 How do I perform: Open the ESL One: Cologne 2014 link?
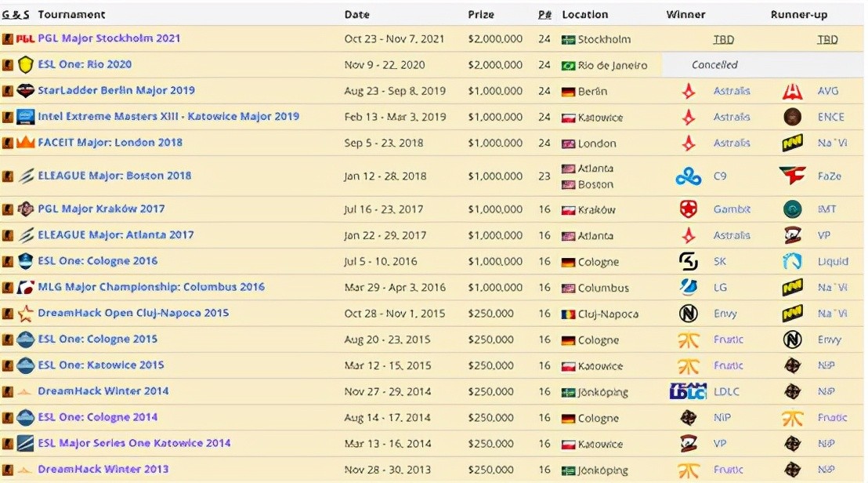tap(97, 417)
